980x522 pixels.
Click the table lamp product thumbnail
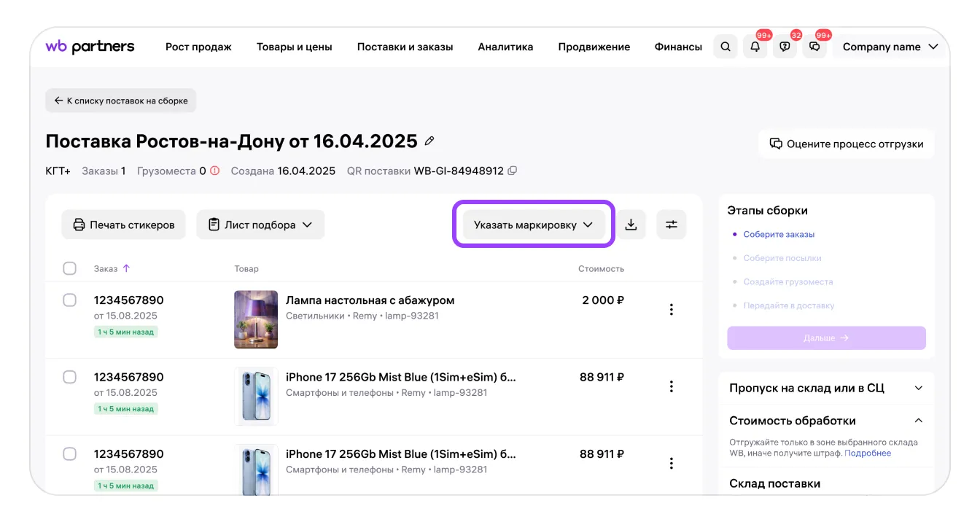[256, 319]
